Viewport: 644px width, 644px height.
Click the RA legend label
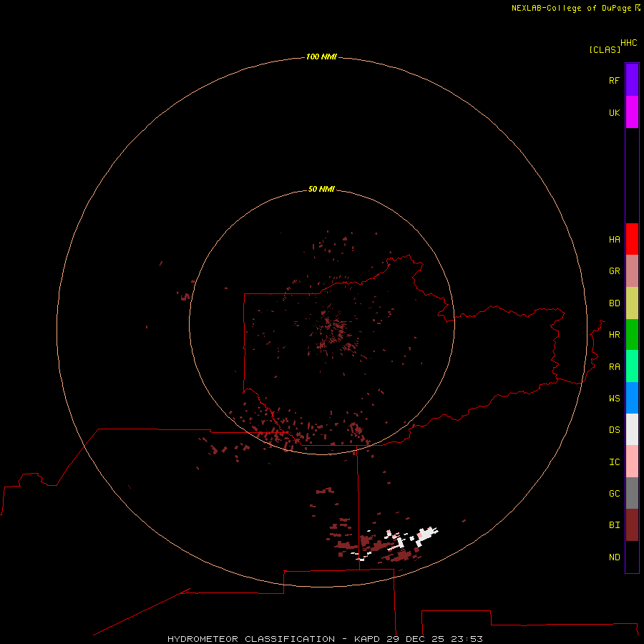coord(615,367)
